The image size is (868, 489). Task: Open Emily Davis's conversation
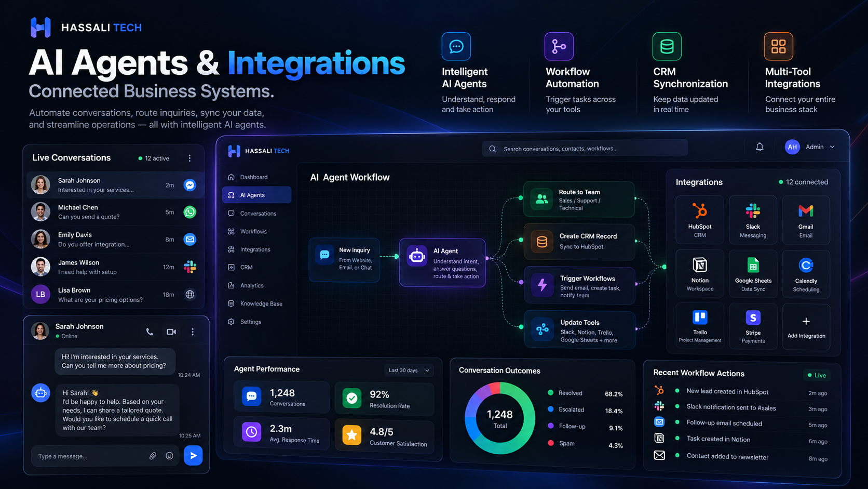coord(115,240)
